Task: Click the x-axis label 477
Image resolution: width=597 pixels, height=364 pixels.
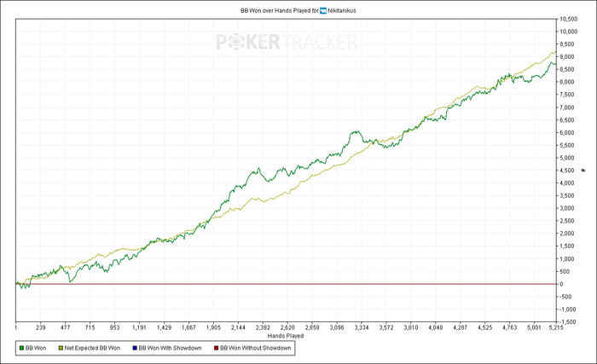Action: coord(65,327)
